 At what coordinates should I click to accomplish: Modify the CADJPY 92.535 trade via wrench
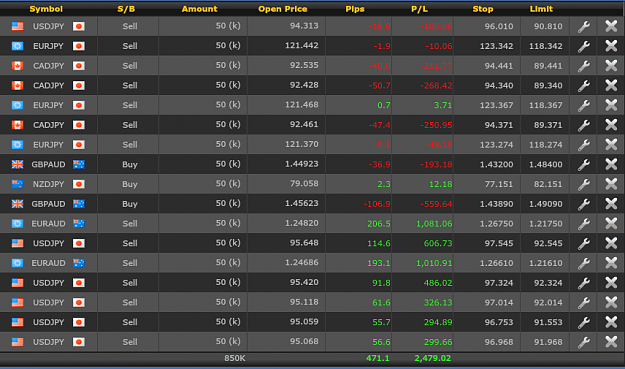584,66
